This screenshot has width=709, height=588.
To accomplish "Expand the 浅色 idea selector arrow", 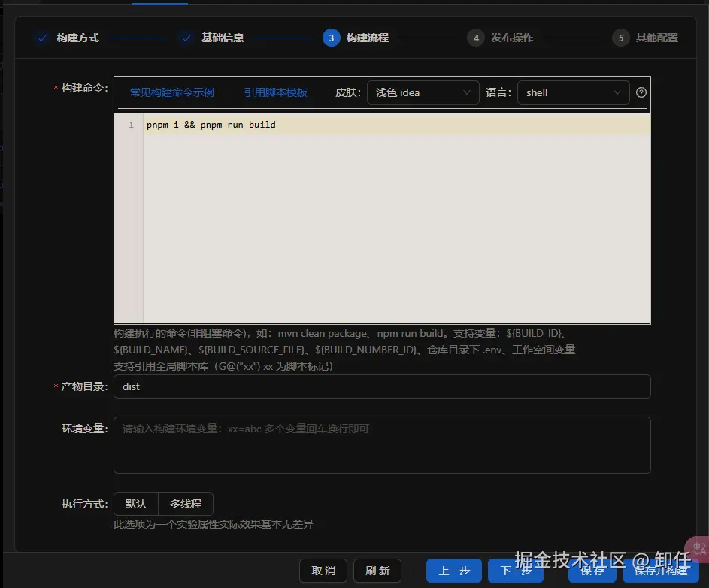I will (x=469, y=92).
